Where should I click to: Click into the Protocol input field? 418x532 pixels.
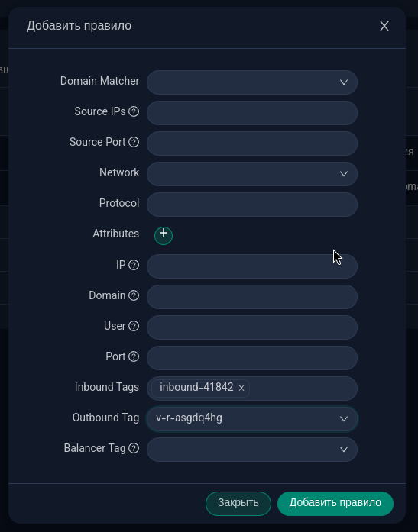coord(252,205)
